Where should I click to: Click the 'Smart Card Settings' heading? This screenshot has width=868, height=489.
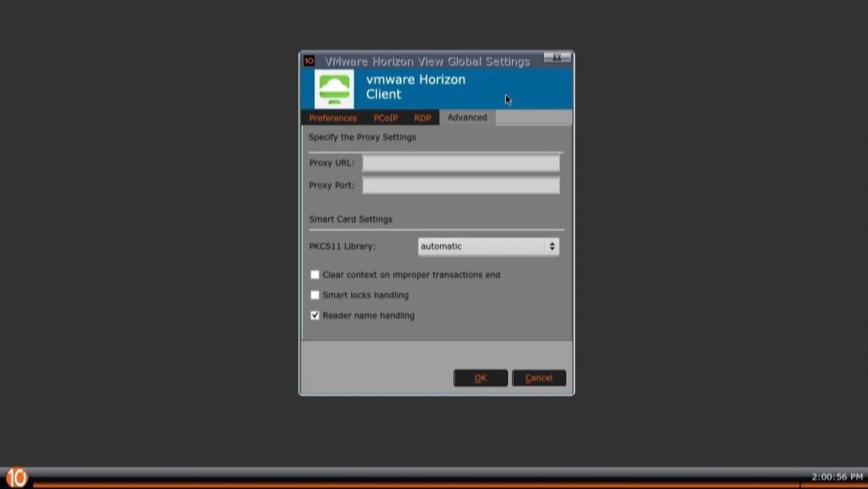(350, 219)
